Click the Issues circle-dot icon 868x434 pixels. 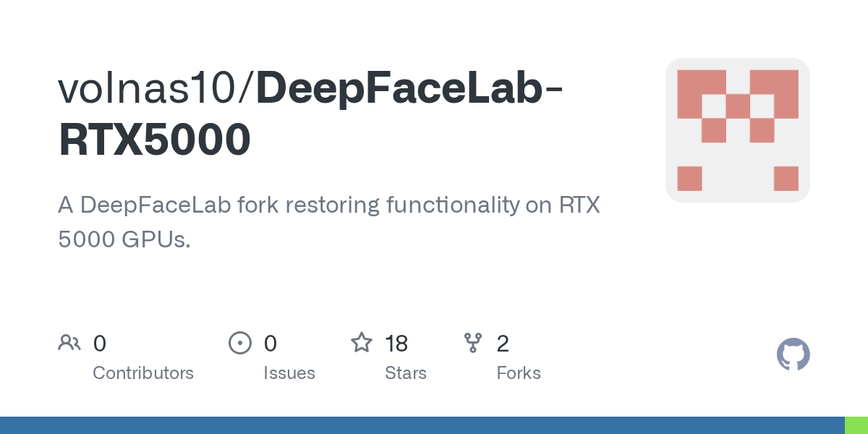[x=239, y=343]
